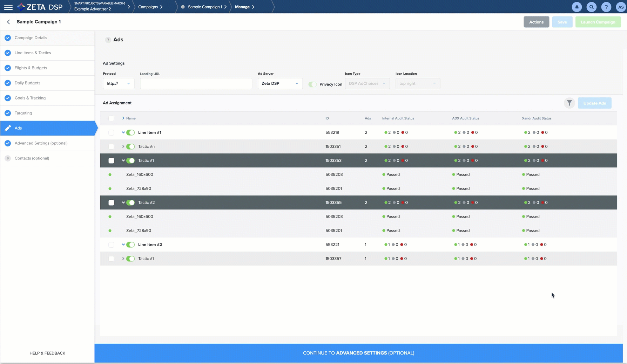The width and height of the screenshot is (627, 364).
Task: Click the help question mark icon
Action: click(606, 7)
